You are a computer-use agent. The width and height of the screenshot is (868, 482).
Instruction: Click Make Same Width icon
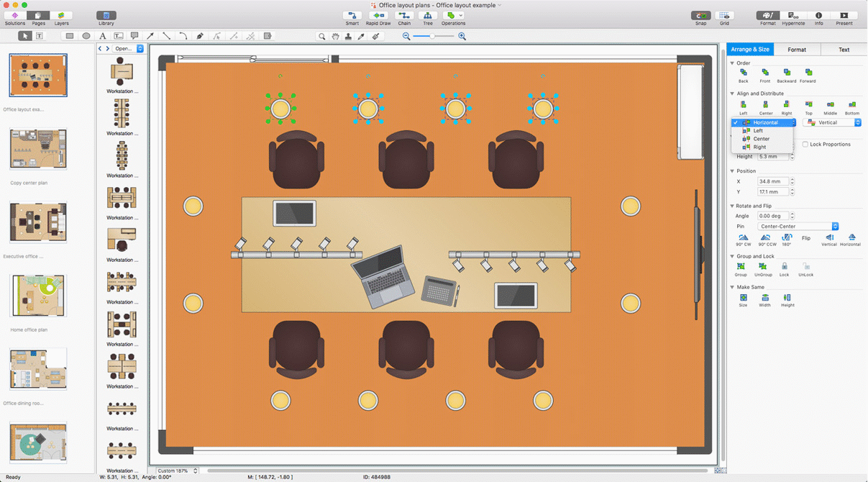pos(764,298)
